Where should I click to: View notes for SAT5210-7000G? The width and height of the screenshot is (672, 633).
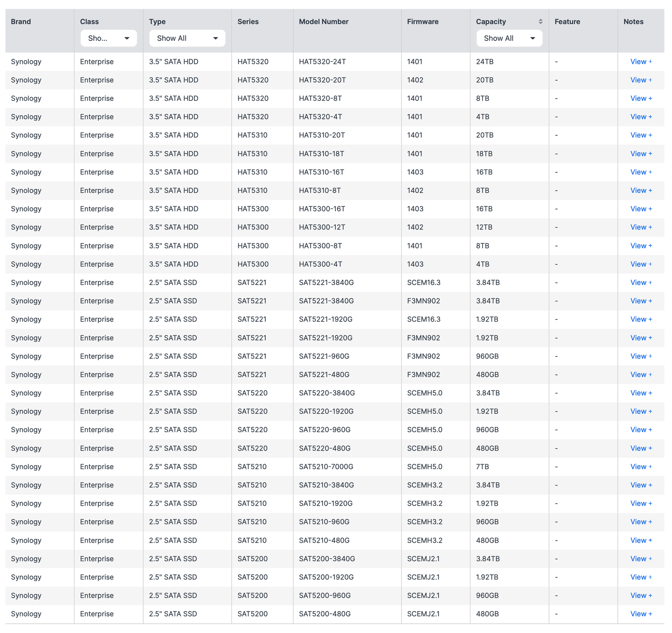click(641, 467)
